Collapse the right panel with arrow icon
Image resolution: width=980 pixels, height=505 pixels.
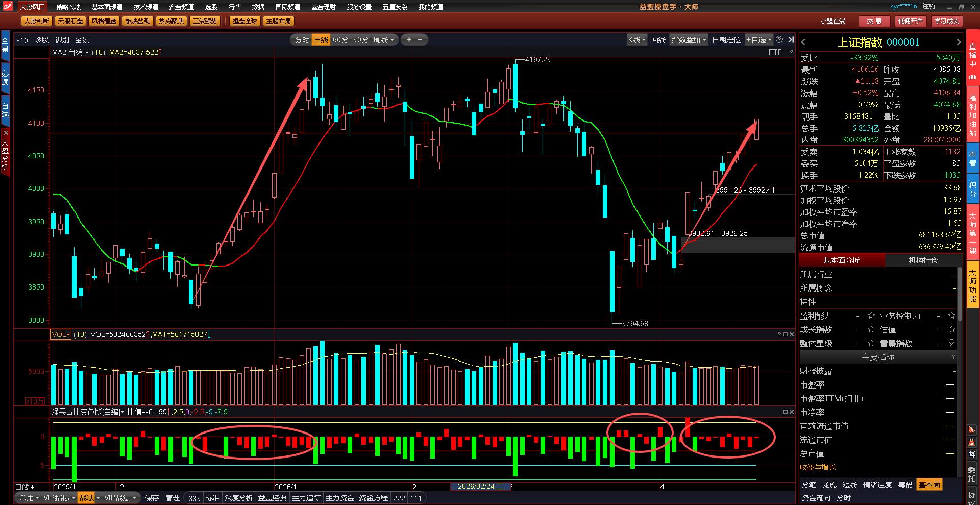(x=791, y=40)
